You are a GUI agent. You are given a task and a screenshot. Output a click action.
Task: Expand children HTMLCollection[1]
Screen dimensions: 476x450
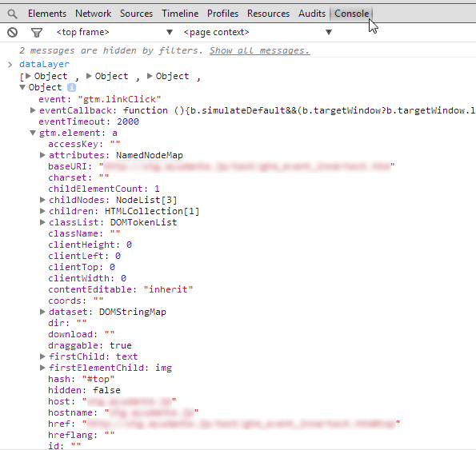coord(42,211)
